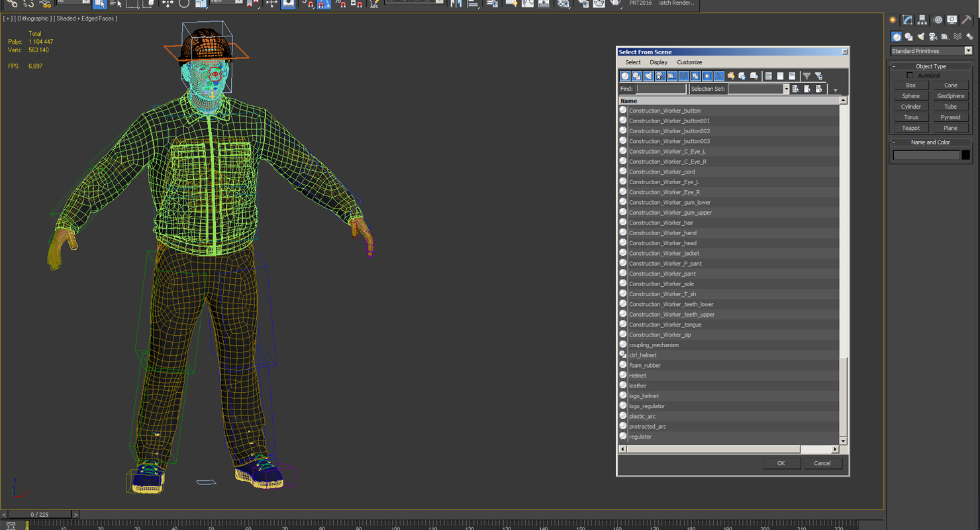Collapse the Name and Color rollout
The width and height of the screenshot is (980, 530).
(930, 142)
